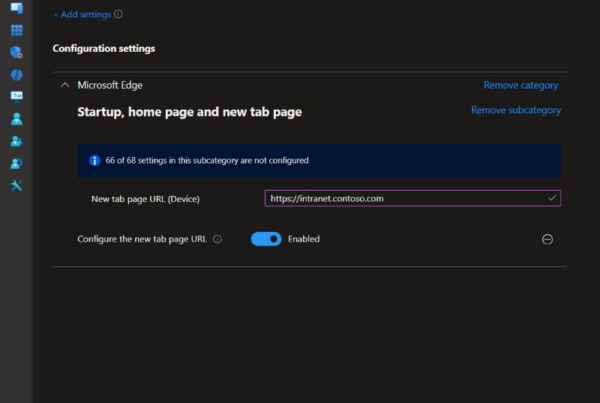This screenshot has width=600, height=403.
Task: Open Devices from the sidebar icon
Action: tap(16, 8)
